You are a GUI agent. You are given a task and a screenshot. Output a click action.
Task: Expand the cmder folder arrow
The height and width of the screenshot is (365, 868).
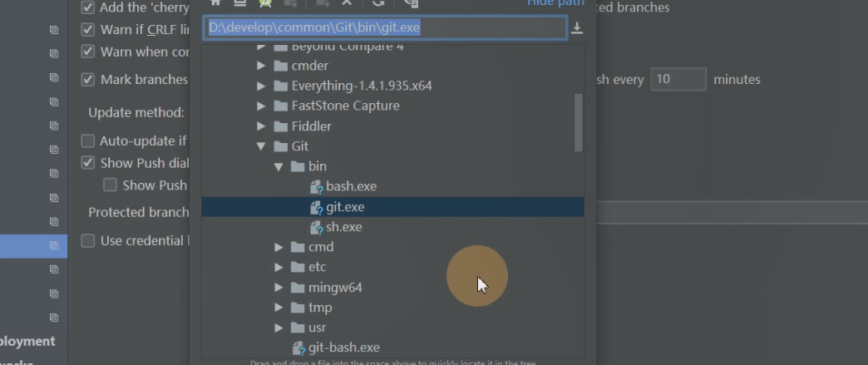[x=261, y=66]
